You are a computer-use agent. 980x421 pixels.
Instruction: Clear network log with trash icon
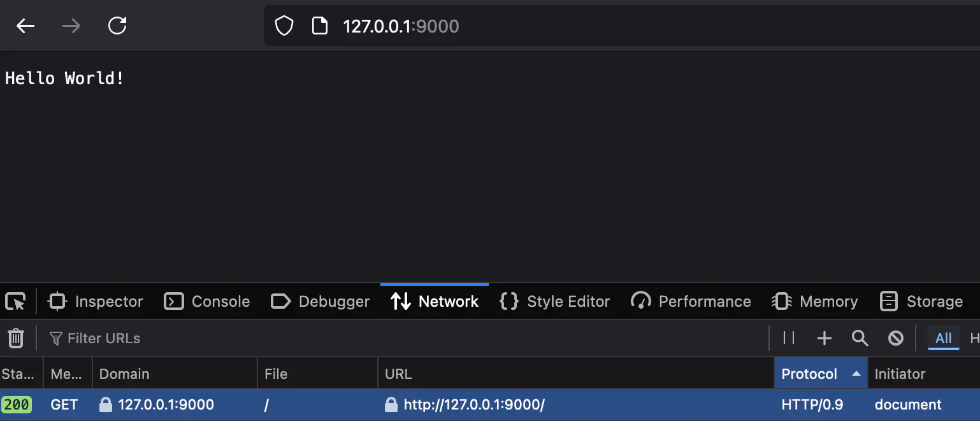(x=16, y=338)
